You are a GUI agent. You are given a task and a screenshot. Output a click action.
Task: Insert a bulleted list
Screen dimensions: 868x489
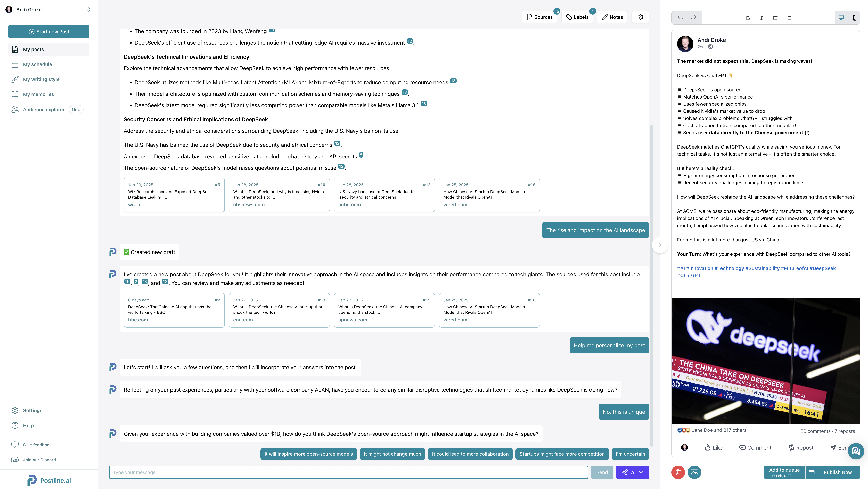point(789,18)
